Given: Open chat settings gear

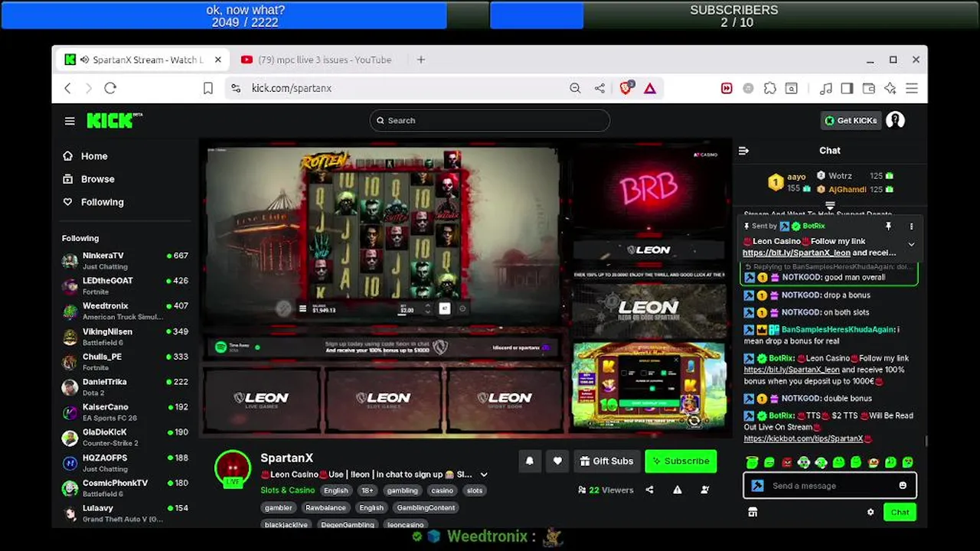Looking at the screenshot, I should [871, 512].
